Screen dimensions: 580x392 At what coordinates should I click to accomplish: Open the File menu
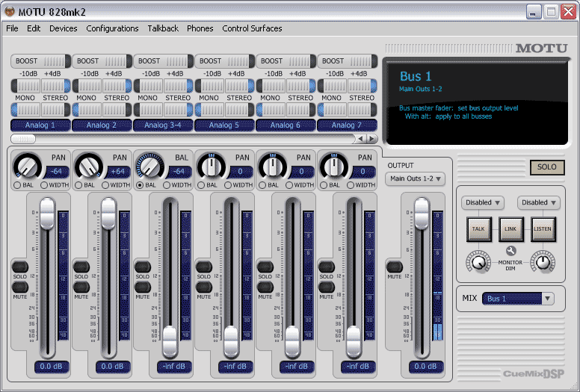coord(12,28)
